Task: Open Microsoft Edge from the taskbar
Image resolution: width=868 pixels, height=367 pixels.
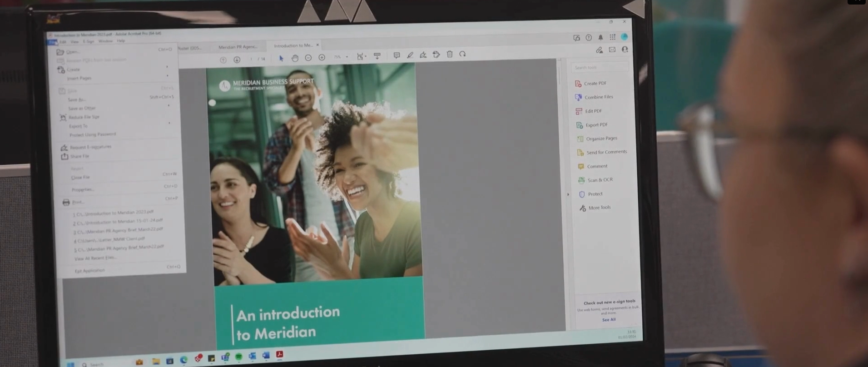Action: [x=184, y=360]
